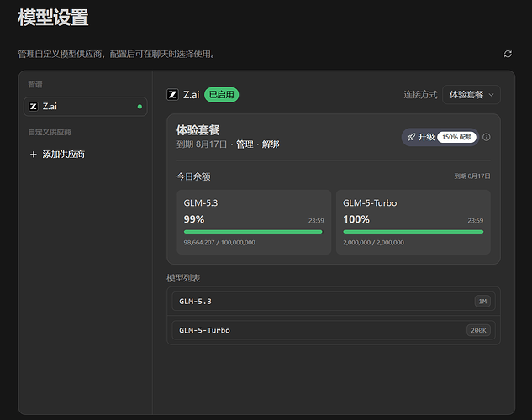Click the green status dot beside Z.ai
This screenshot has height=420, width=532.
tap(140, 107)
